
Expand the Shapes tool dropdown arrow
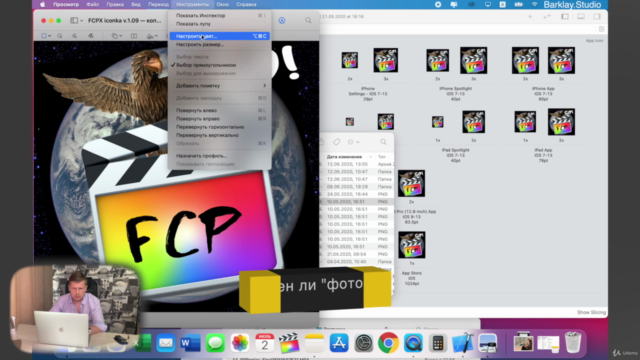point(121,36)
